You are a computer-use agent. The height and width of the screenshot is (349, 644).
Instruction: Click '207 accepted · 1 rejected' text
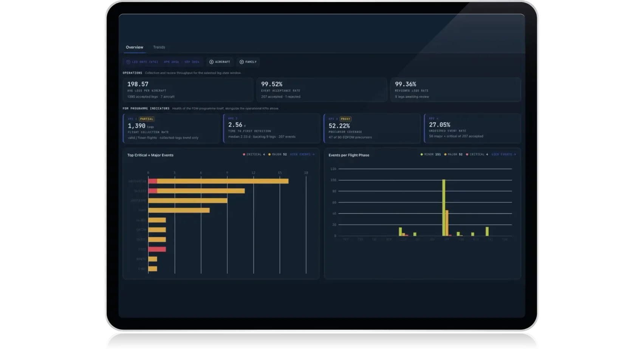pyautogui.click(x=281, y=97)
